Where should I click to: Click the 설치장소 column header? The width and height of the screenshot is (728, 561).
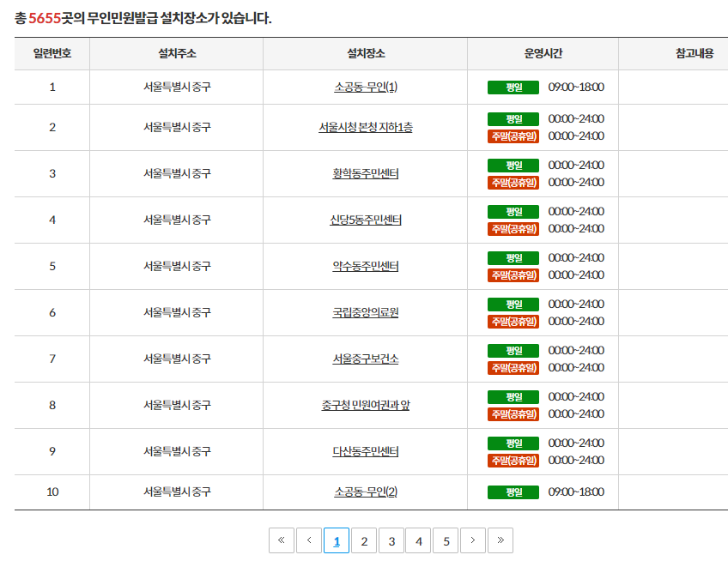(366, 53)
